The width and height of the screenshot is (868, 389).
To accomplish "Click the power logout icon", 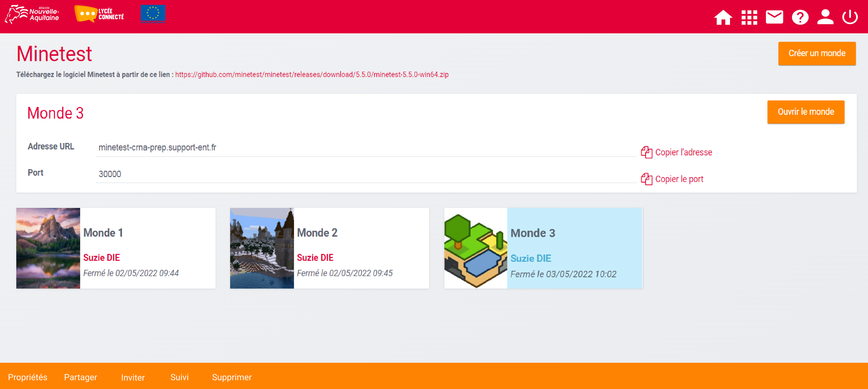I will point(850,17).
